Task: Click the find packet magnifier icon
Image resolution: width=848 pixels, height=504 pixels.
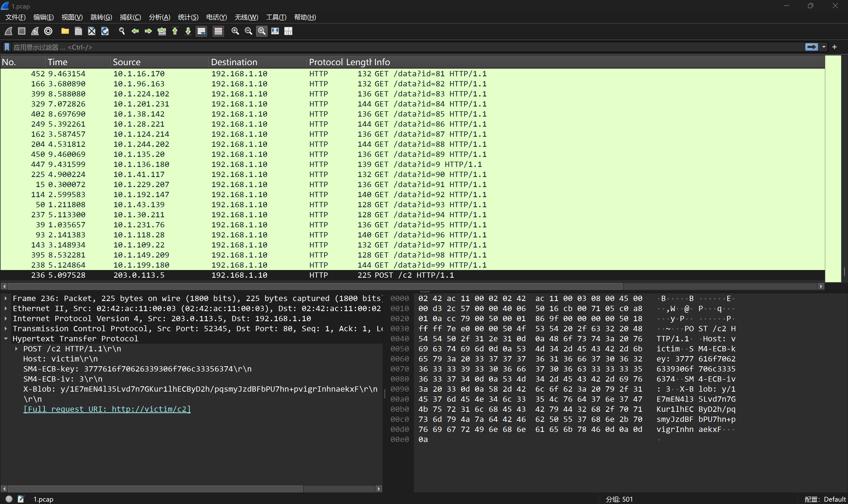Action: [x=122, y=31]
